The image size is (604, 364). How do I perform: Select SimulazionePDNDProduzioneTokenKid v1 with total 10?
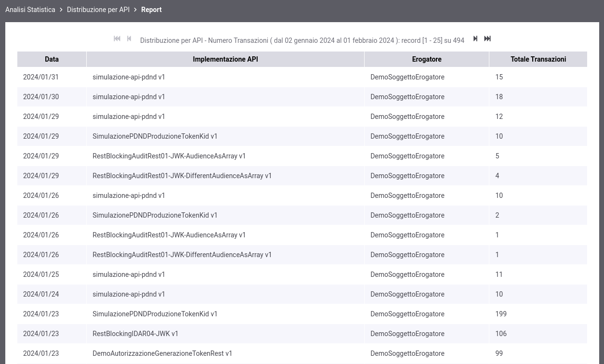155,136
